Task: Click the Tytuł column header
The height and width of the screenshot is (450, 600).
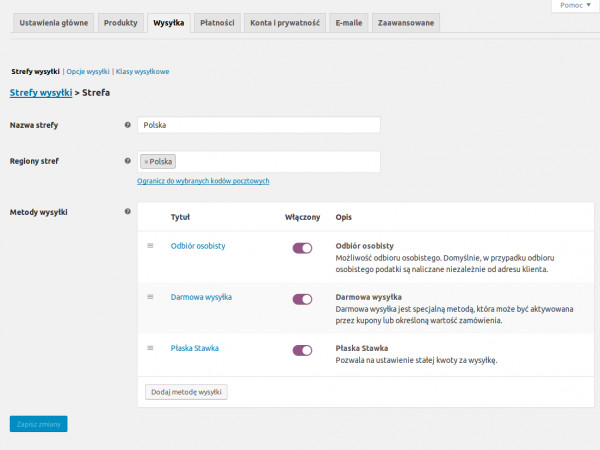Action: (180, 217)
